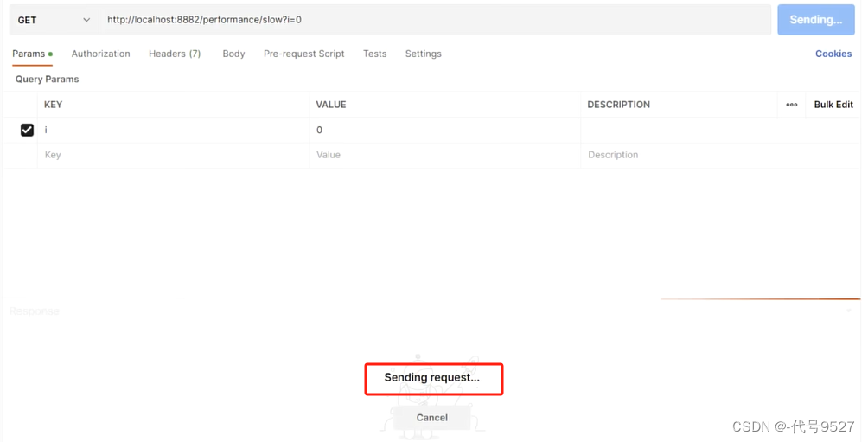The width and height of the screenshot is (868, 442).
Task: Click the Query Params label
Action: point(47,80)
